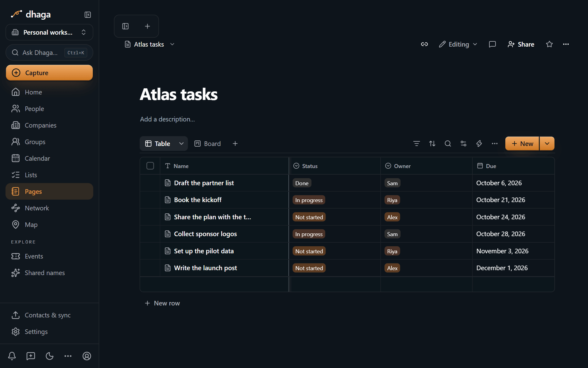The height and width of the screenshot is (368, 588).
Task: Click the Ask Dhaga search field
Action: click(x=49, y=52)
